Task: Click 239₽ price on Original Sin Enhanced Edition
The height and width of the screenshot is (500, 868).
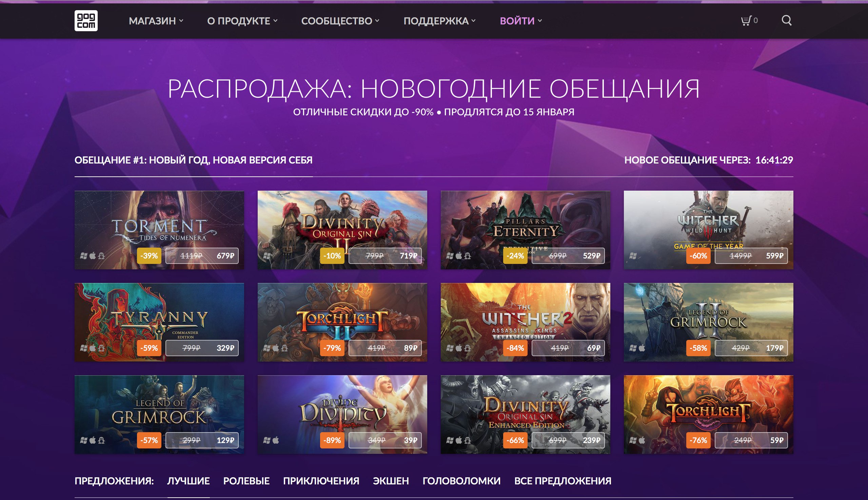Action: (568, 440)
